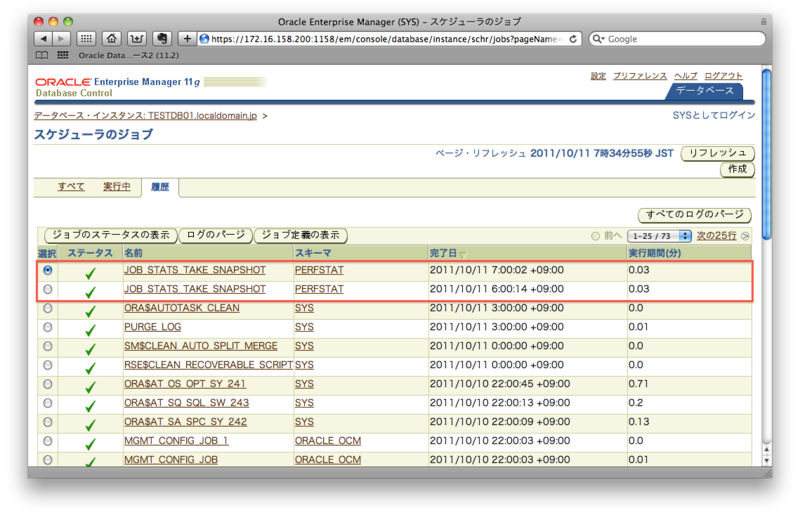
Task: Sort by スキーマ column header
Action: (313, 253)
